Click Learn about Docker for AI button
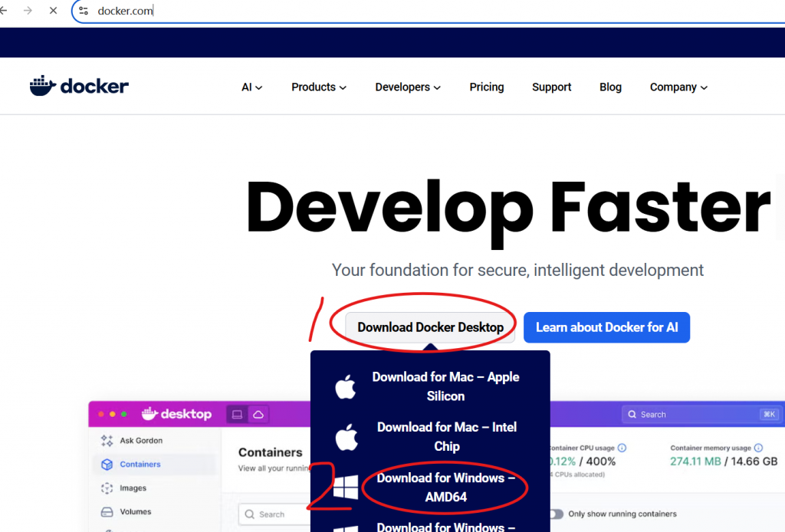Image resolution: width=785 pixels, height=532 pixels. point(606,327)
